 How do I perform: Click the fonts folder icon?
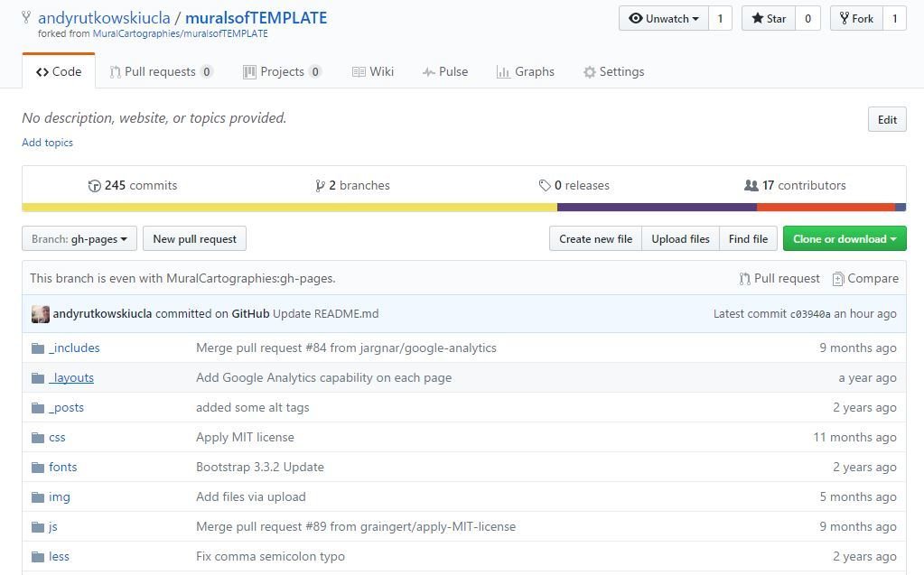click(38, 468)
